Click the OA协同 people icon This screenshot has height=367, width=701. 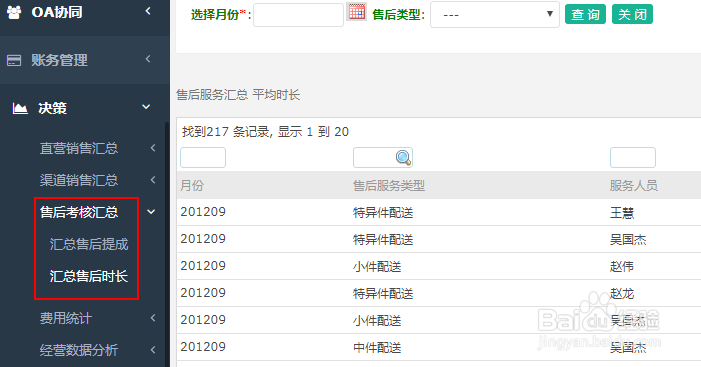[x=14, y=13]
